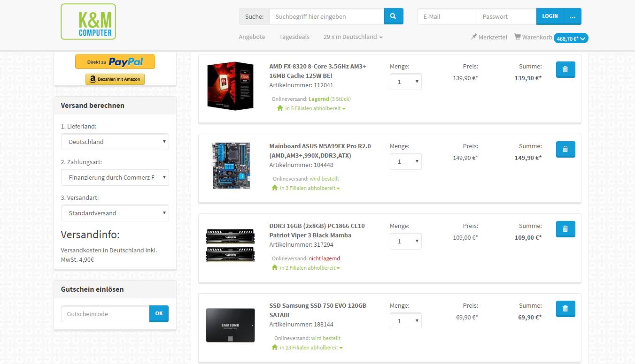635x364 pixels.
Task: Click the Artikelnummer: 317294 text
Action: [x=301, y=245]
